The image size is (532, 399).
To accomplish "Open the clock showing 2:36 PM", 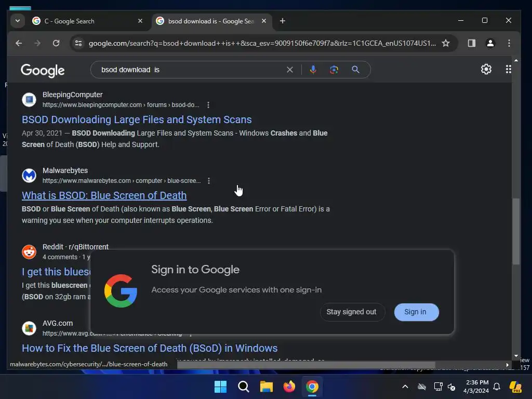I will (476, 387).
